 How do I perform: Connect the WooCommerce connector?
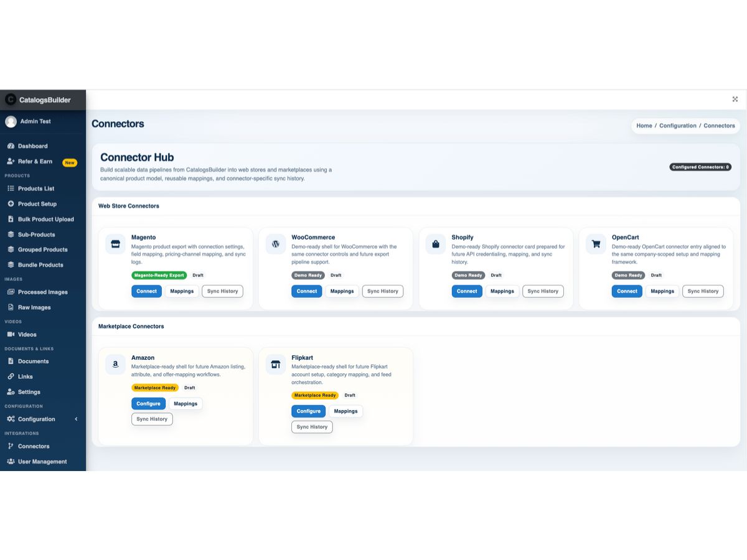(307, 291)
